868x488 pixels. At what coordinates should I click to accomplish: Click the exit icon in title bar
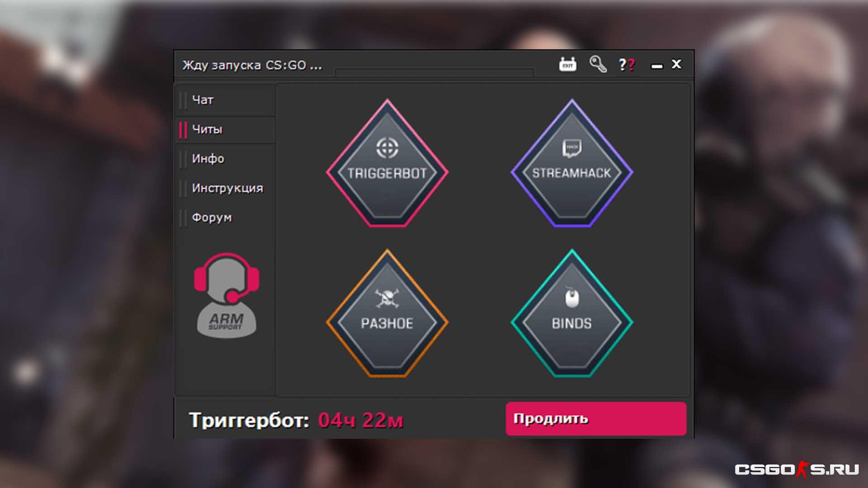[568, 64]
